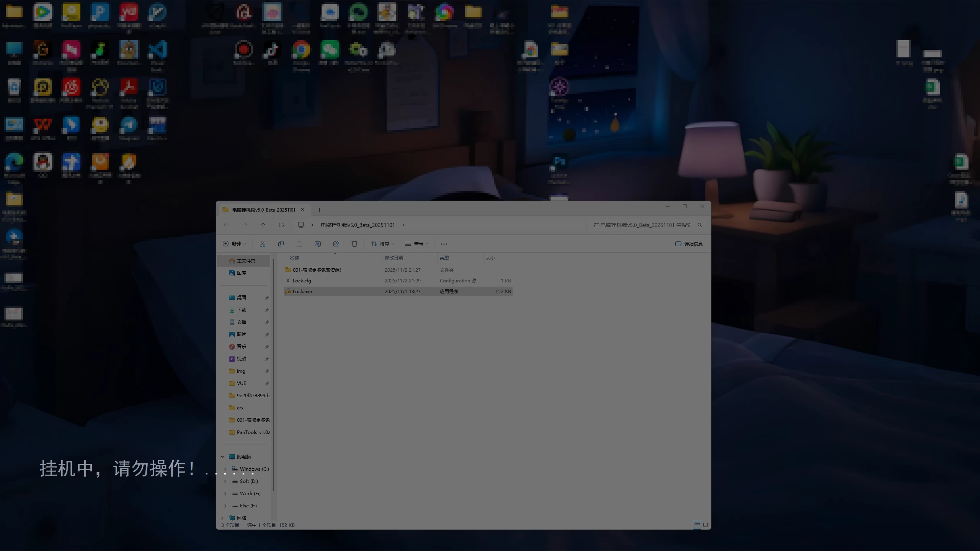Image resolution: width=980 pixels, height=551 pixels.
Task: Select the Share icon in the toolbar
Action: 336,244
